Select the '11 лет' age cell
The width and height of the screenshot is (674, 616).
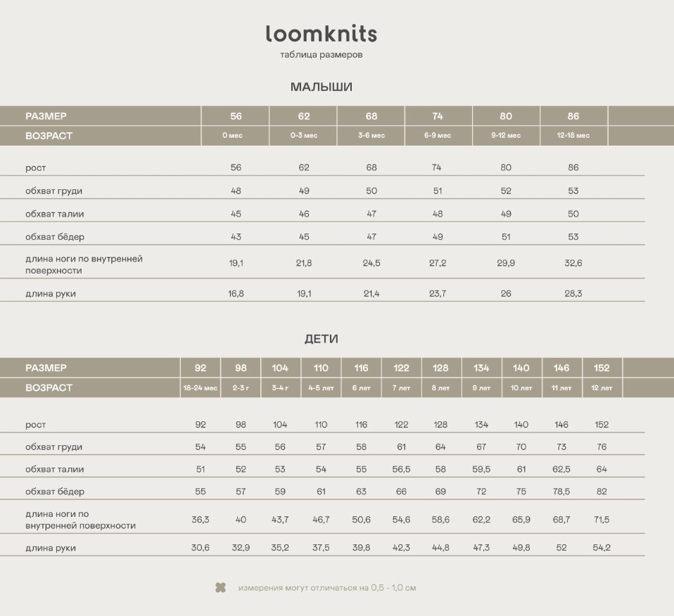point(561,388)
